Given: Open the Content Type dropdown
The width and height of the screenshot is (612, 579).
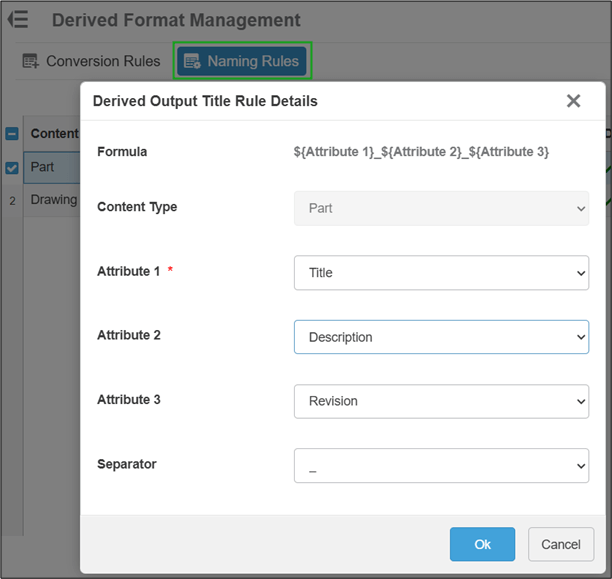Looking at the screenshot, I should pos(441,208).
